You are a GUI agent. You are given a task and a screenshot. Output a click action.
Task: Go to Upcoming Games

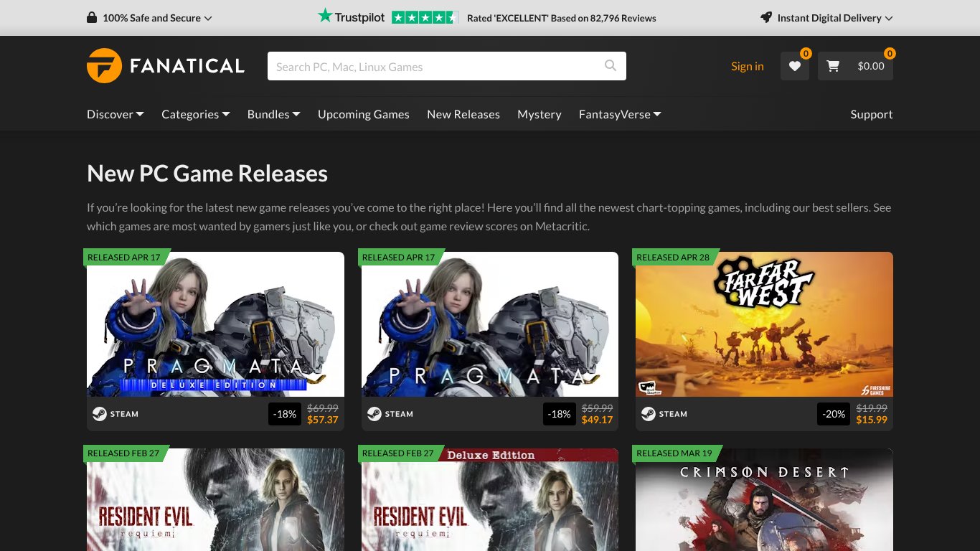364,114
